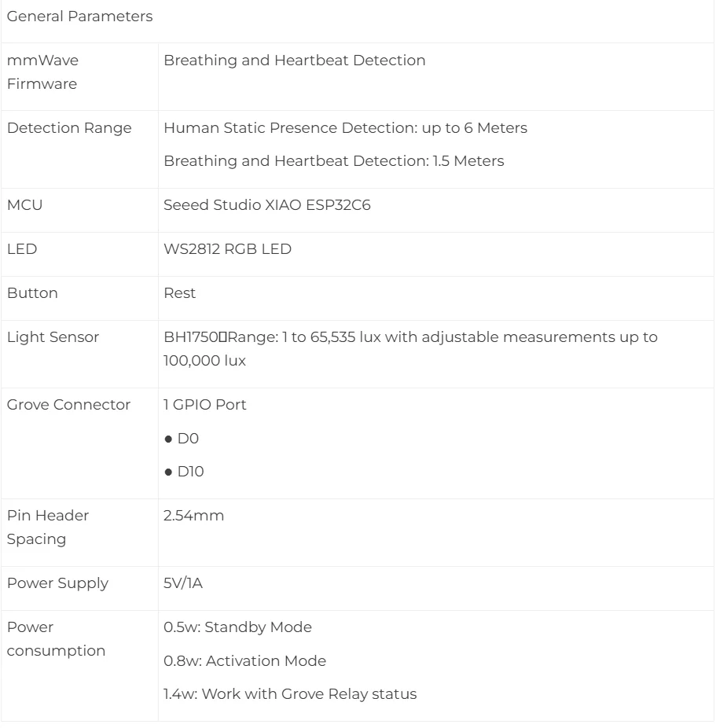Click the 0.8w Activation Mode line
716x728 pixels.
tap(244, 661)
